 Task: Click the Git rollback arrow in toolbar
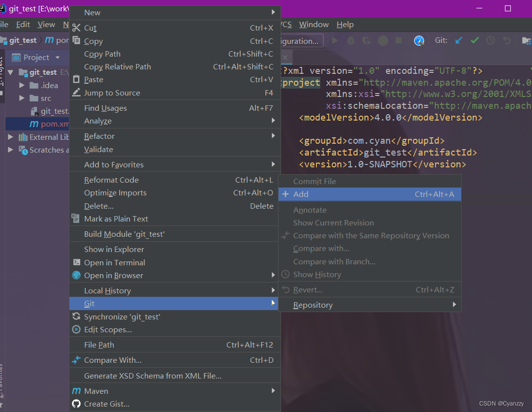click(507, 40)
